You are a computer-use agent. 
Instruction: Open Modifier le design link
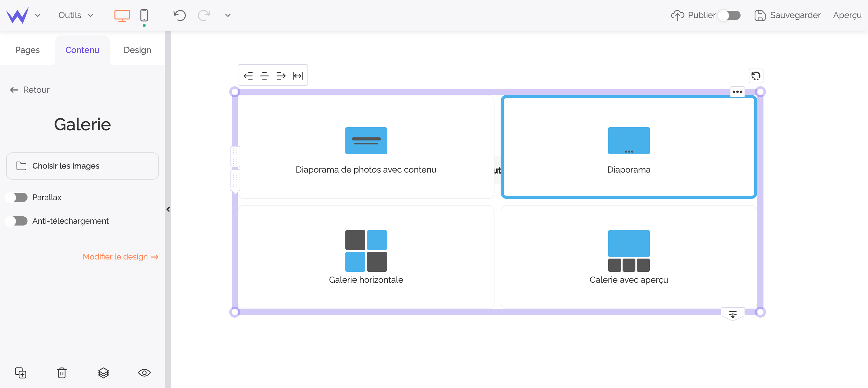pos(121,257)
